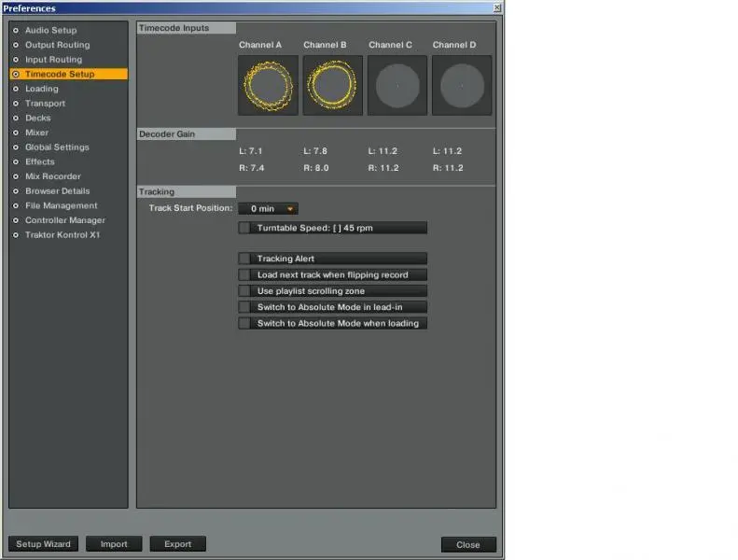Select Output Routing in the sidebar

pyautogui.click(x=57, y=45)
